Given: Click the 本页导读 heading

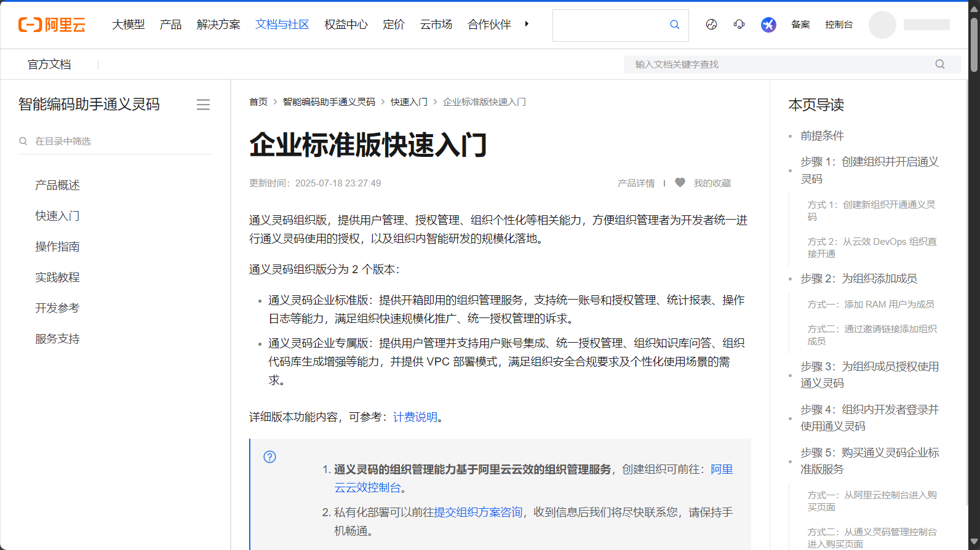Looking at the screenshot, I should [816, 105].
